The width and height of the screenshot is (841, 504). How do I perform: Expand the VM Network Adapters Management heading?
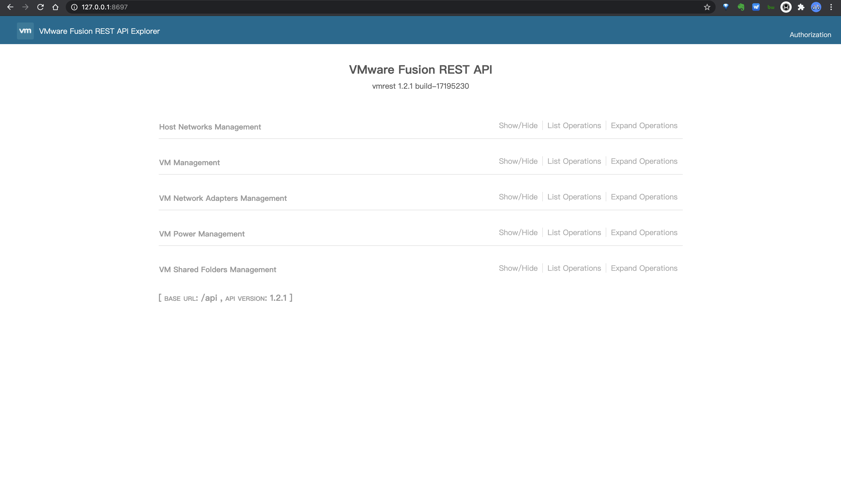pos(223,198)
